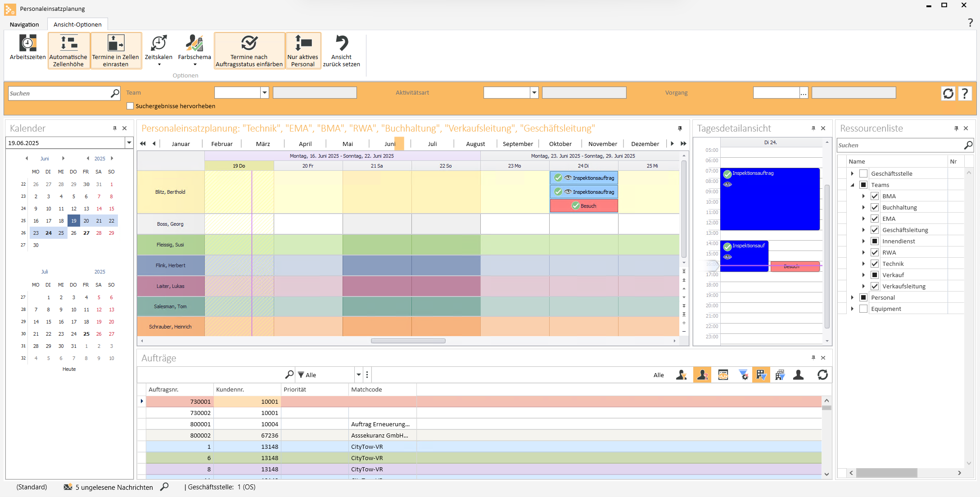
Task: Click the window-with-eye view icon in Aufträge
Action: pyautogui.click(x=723, y=375)
